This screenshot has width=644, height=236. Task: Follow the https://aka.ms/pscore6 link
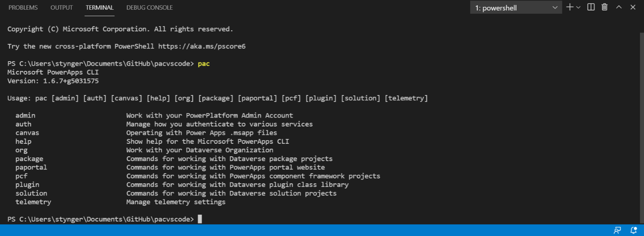coord(202,46)
